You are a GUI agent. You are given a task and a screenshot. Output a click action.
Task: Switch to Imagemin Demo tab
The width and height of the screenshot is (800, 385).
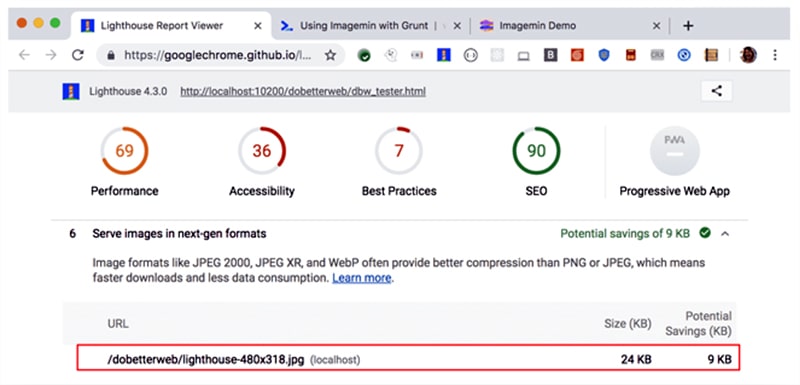pyautogui.click(x=570, y=25)
